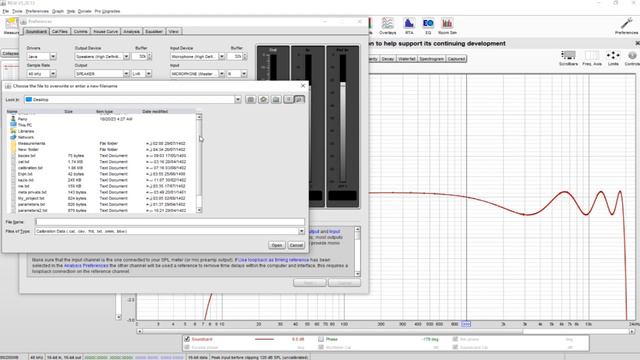This screenshot has width=640, height=360.
Task: Open the Spectrogram graph tab
Action: click(x=431, y=59)
